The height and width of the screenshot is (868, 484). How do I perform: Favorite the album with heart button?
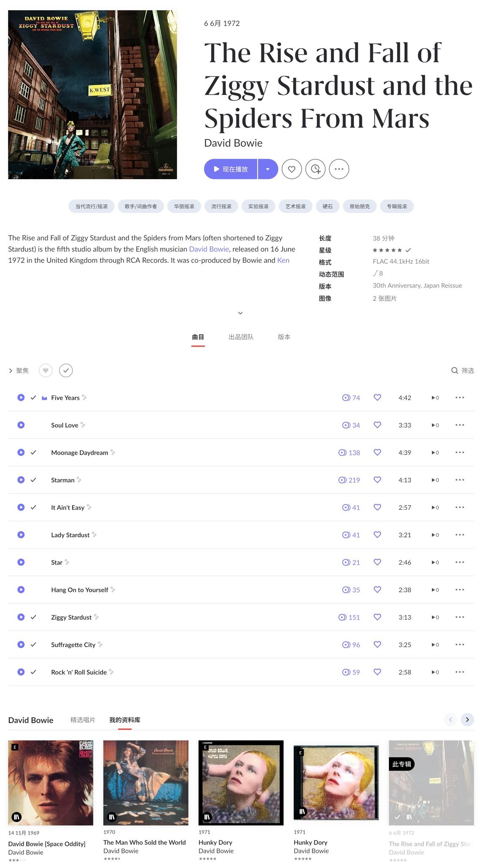(x=292, y=169)
